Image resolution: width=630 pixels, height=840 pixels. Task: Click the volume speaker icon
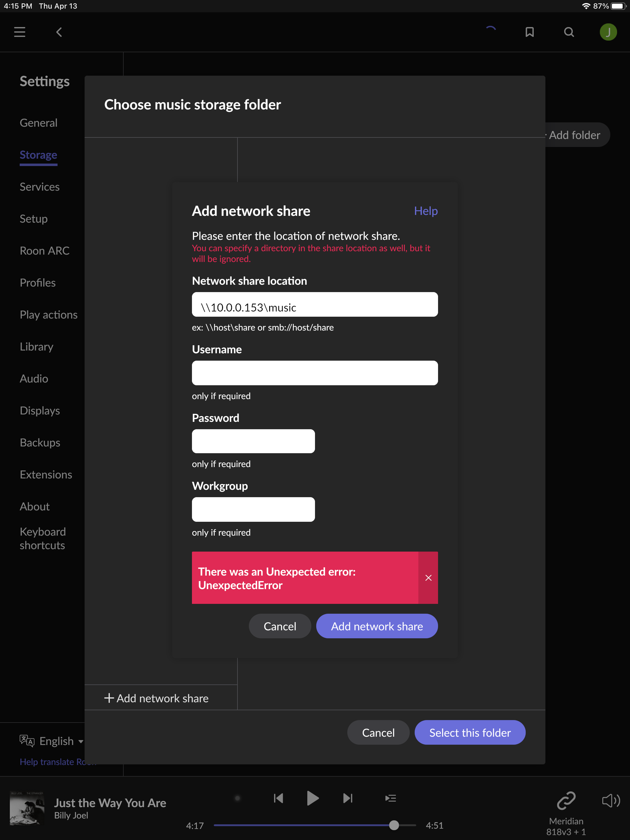pyautogui.click(x=611, y=800)
